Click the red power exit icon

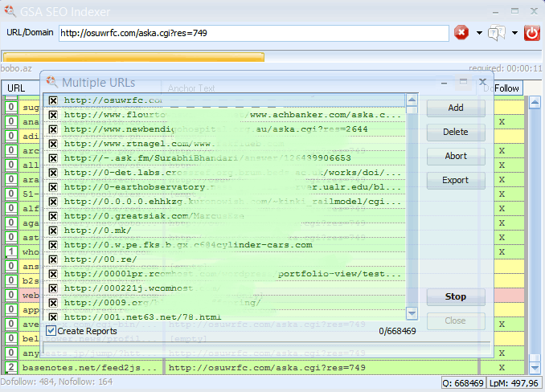coord(531,33)
